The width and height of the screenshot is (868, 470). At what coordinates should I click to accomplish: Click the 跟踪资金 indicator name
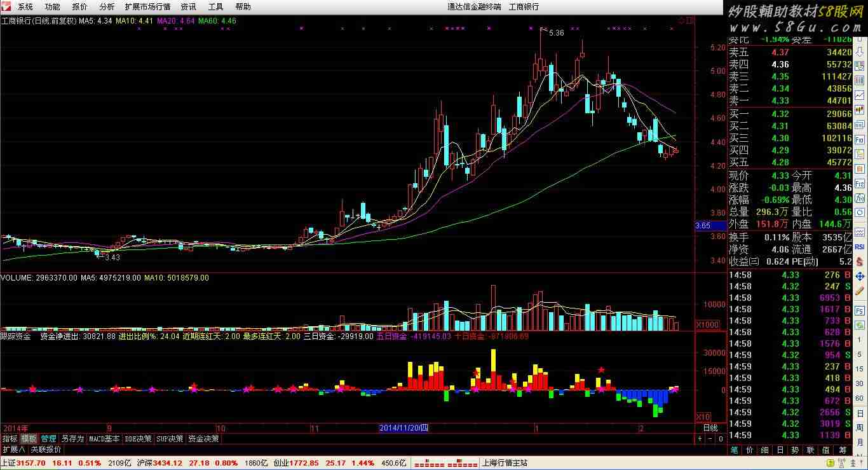(x=15, y=336)
